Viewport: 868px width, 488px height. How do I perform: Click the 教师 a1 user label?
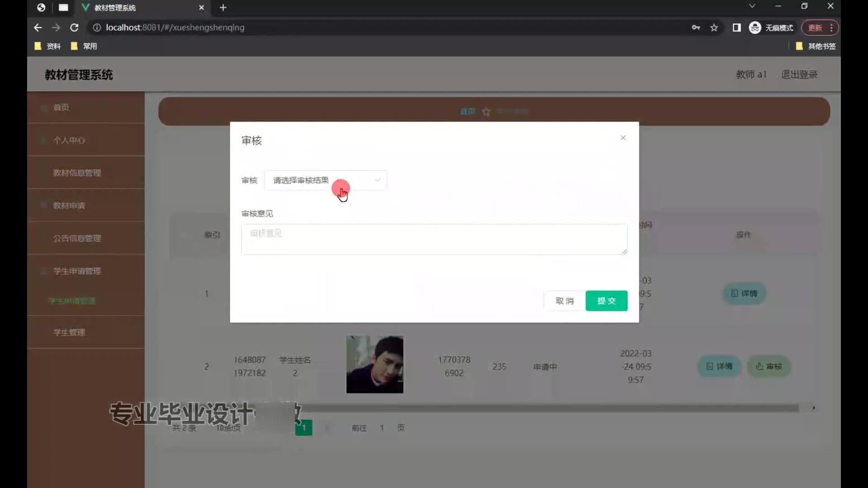tap(751, 75)
